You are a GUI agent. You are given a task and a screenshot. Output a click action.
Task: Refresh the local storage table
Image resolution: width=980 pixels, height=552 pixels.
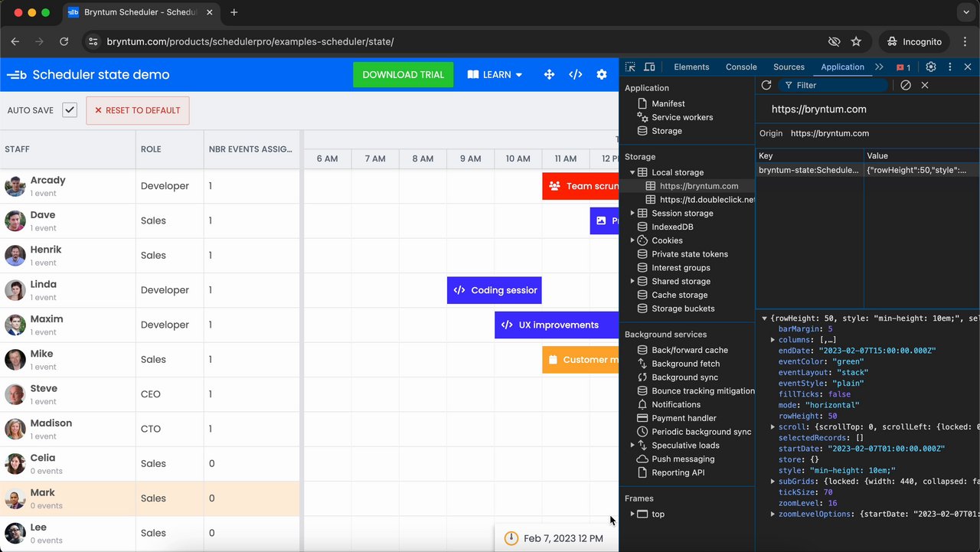(x=766, y=85)
